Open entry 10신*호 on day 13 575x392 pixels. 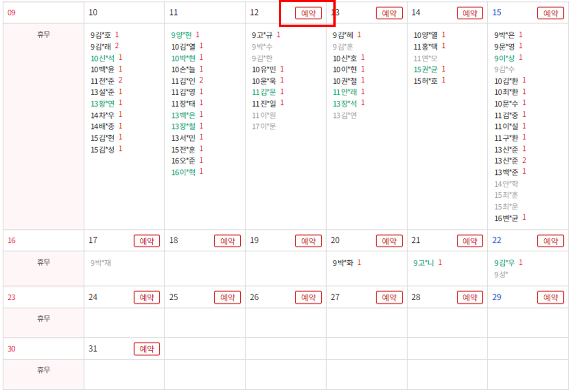point(345,58)
